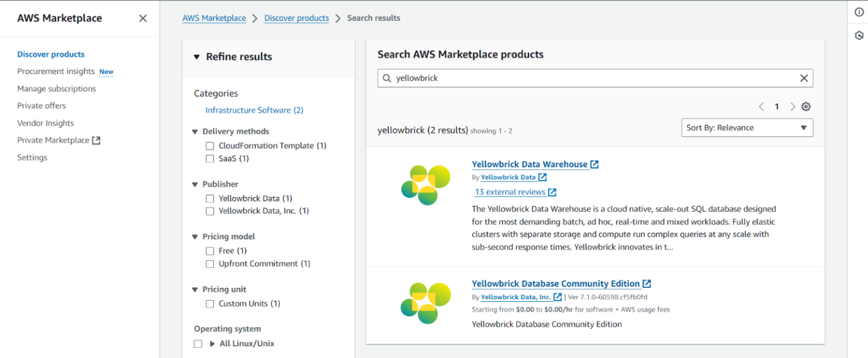Click Discover products breadcrumb link
This screenshot has width=868, height=358.
(296, 18)
